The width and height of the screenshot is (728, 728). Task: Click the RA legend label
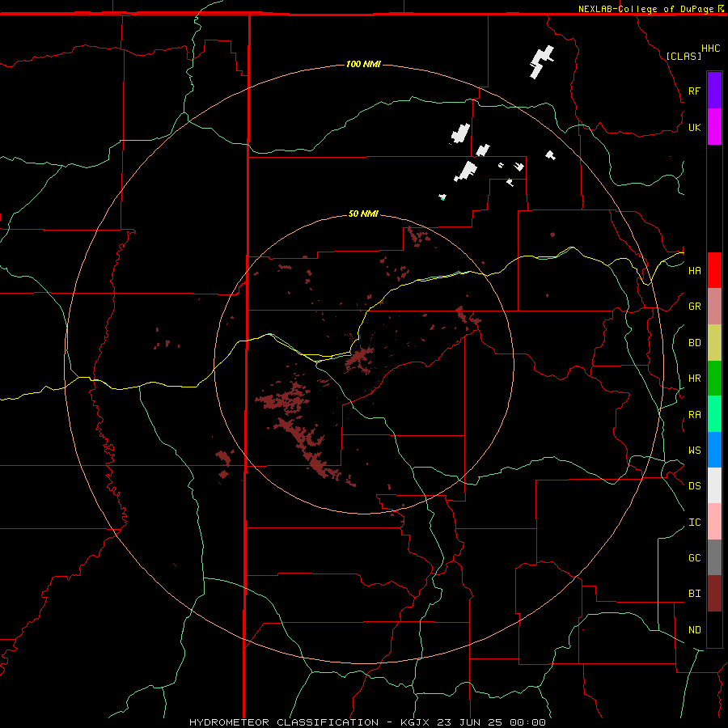click(694, 415)
